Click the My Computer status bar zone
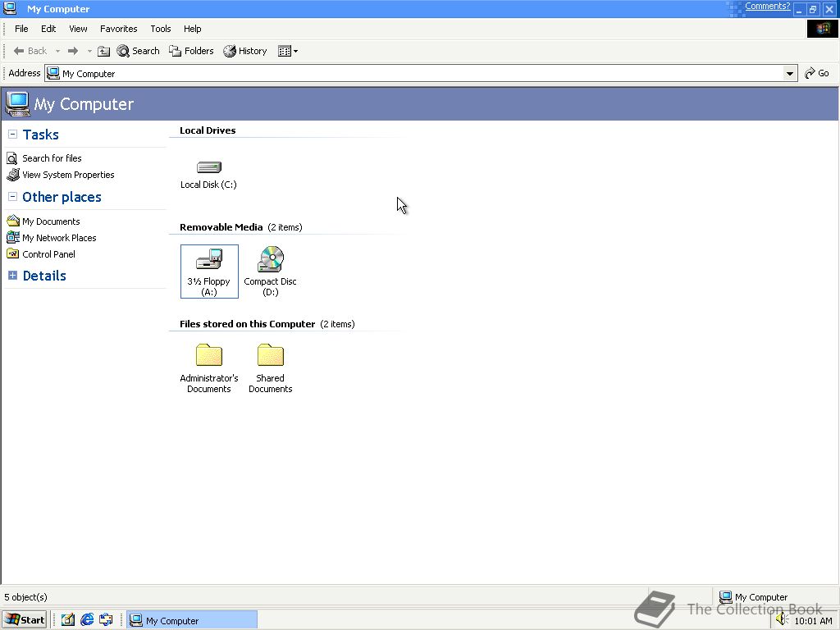The image size is (840, 630). (x=774, y=597)
